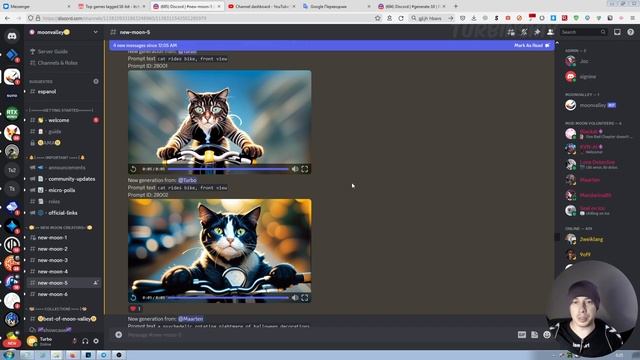Click the @Maarten mention link
Image resolution: width=640 pixels, height=360 pixels.
coord(191,319)
